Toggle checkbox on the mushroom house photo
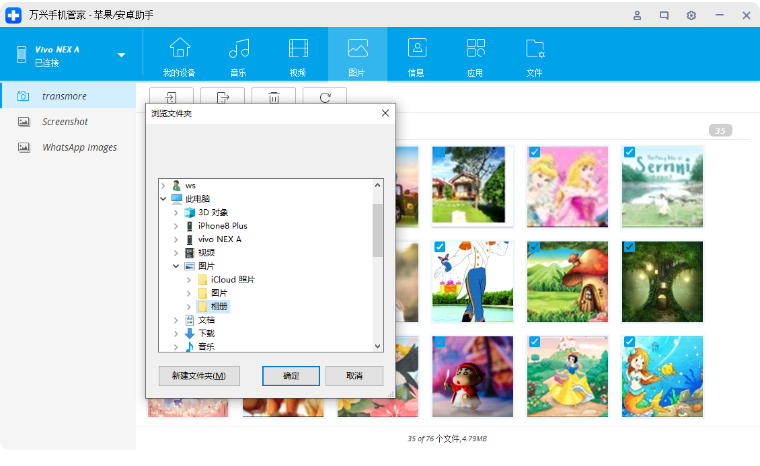This screenshot has height=466, width=760. (534, 247)
